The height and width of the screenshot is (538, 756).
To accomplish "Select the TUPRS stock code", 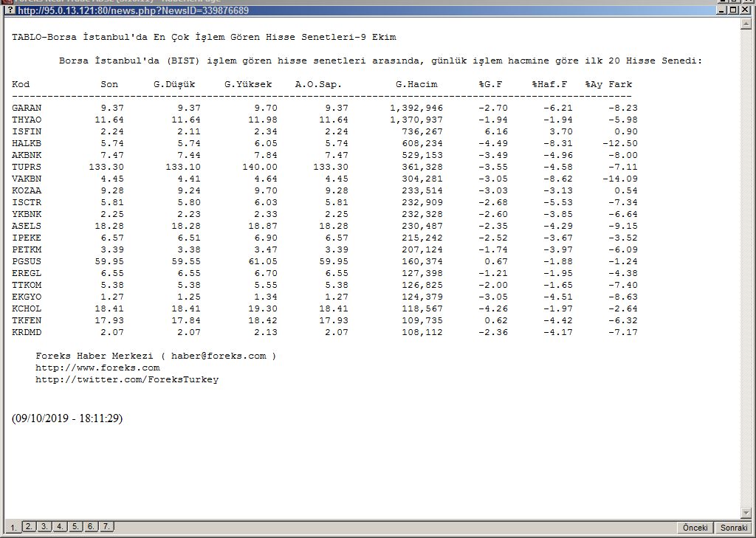I will click(x=27, y=168).
